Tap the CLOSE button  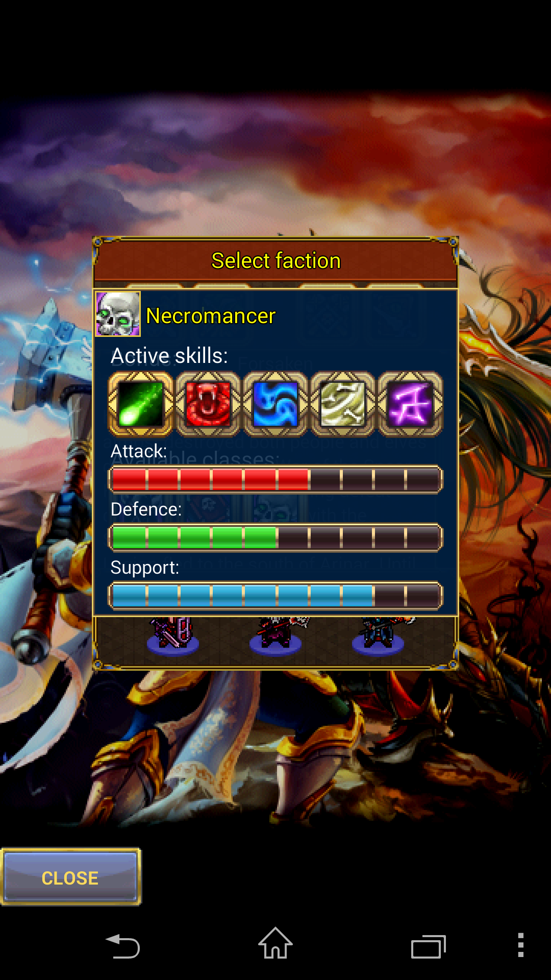[70, 877]
